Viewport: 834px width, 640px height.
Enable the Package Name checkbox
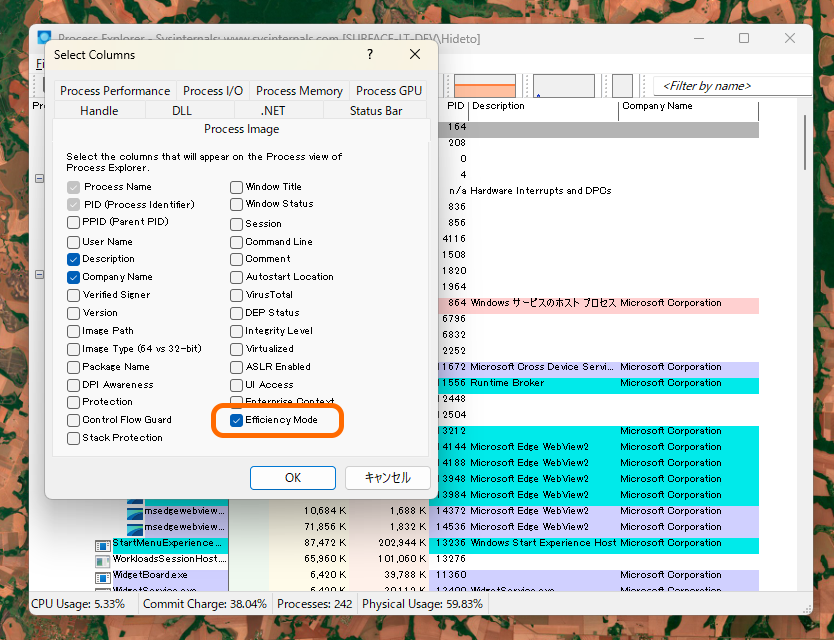[73, 368]
